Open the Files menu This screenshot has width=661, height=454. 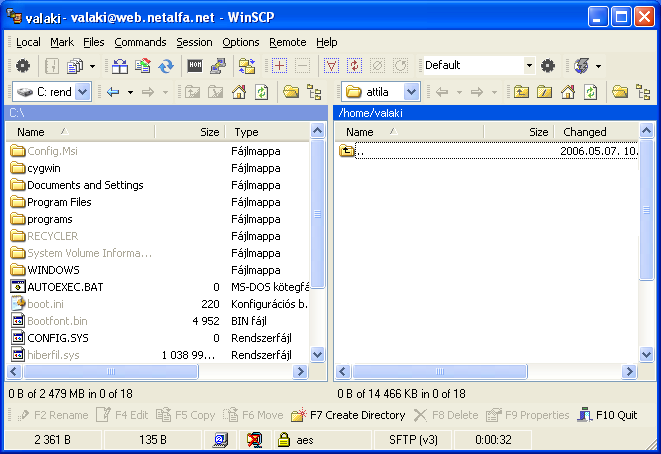click(x=94, y=42)
